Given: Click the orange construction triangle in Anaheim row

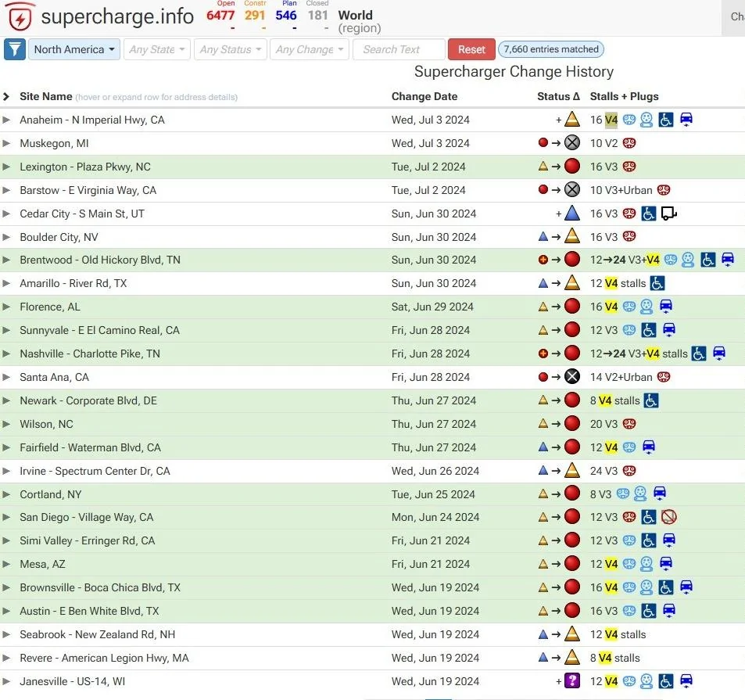Looking at the screenshot, I should [572, 120].
